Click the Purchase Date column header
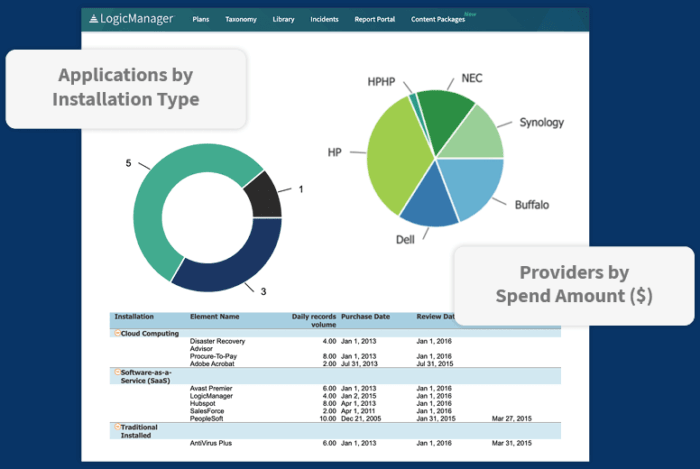The width and height of the screenshot is (700, 469). click(365, 316)
